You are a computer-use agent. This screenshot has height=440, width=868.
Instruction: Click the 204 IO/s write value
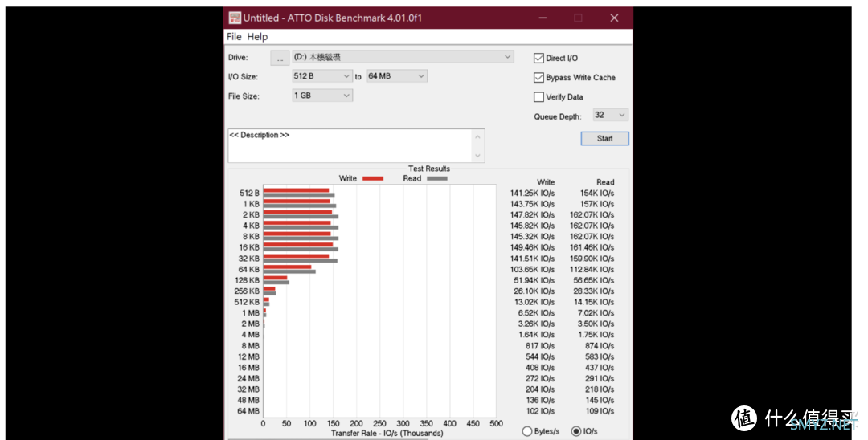click(540, 389)
